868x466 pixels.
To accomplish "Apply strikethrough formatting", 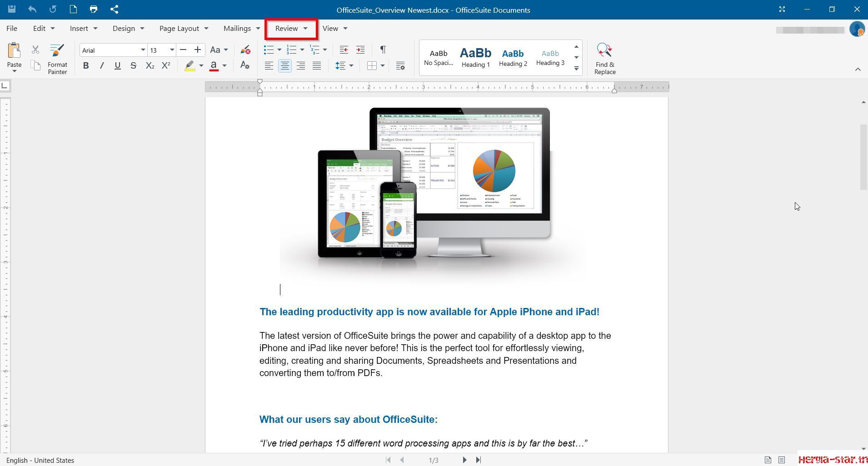I will 133,65.
